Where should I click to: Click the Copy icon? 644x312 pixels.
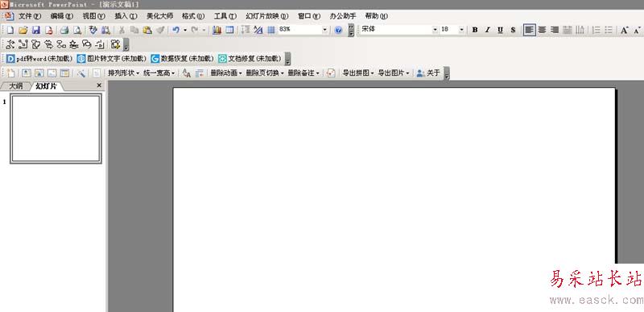coord(134,30)
